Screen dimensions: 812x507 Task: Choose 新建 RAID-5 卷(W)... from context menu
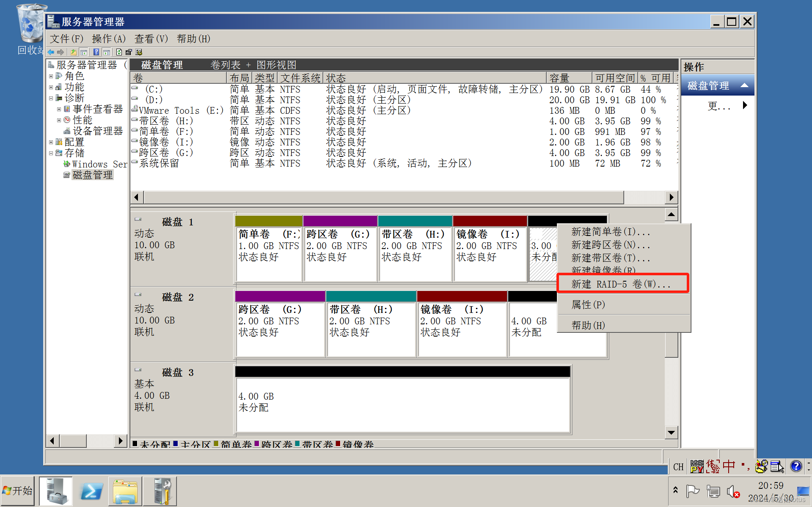623,284
